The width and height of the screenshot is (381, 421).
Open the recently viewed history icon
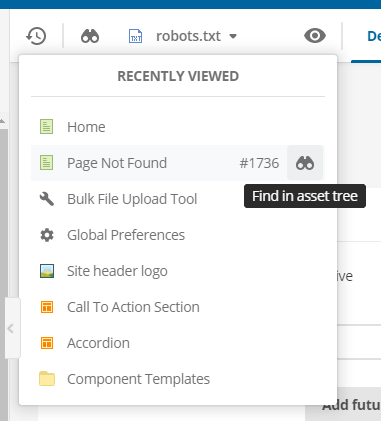pyautogui.click(x=36, y=36)
